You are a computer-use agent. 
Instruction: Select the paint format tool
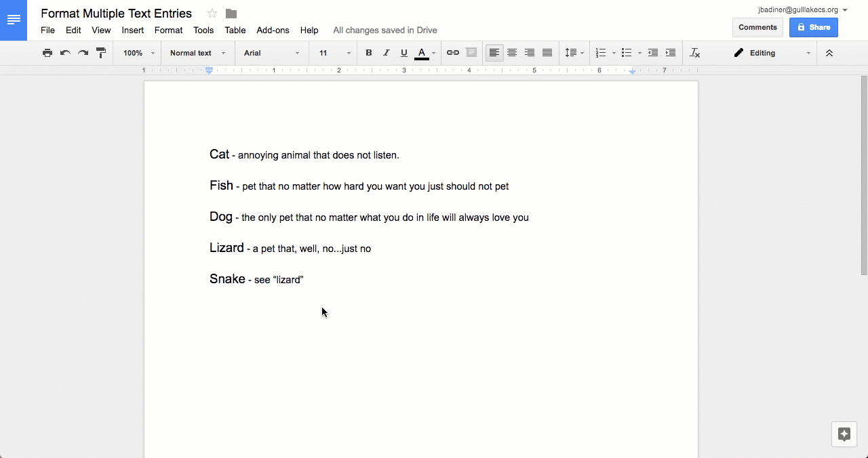tap(101, 53)
